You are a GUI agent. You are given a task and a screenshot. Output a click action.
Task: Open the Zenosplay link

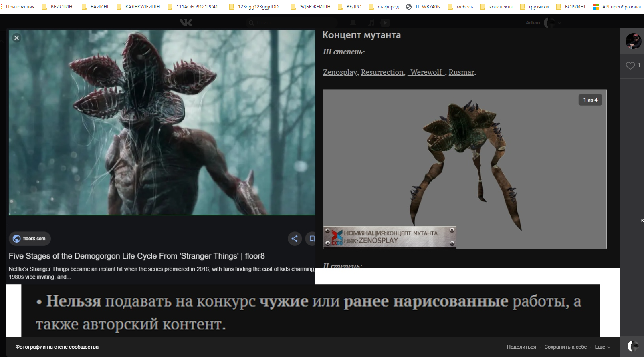340,72
